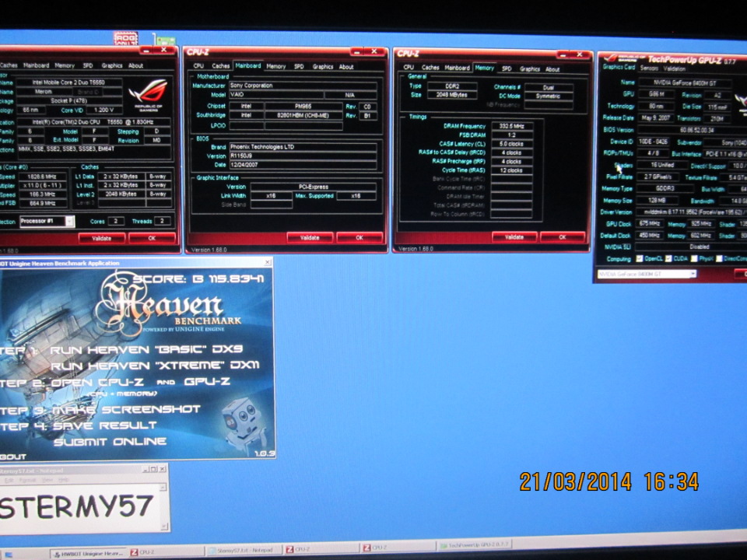Switch to Graphics tab in middle CPU-Z window

[322, 67]
